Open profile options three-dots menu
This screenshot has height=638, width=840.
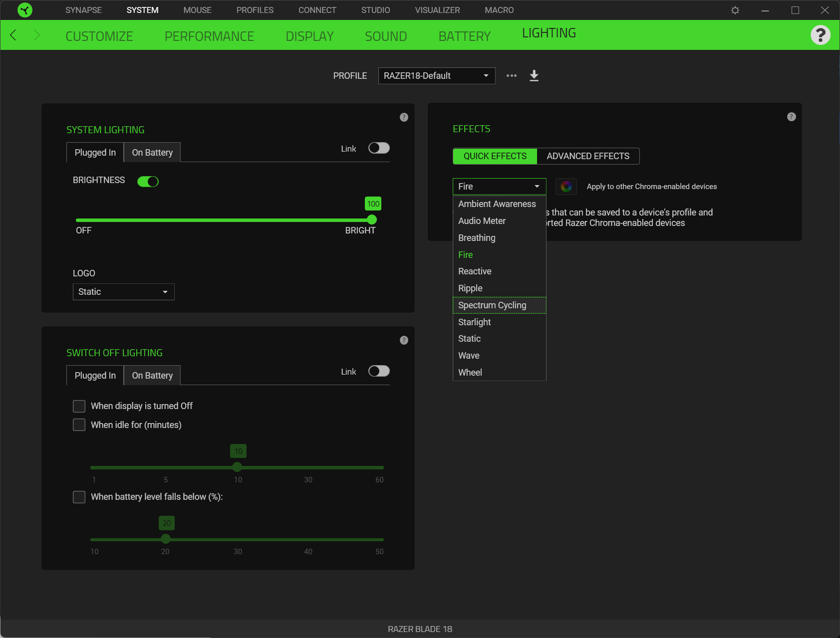pyautogui.click(x=512, y=76)
